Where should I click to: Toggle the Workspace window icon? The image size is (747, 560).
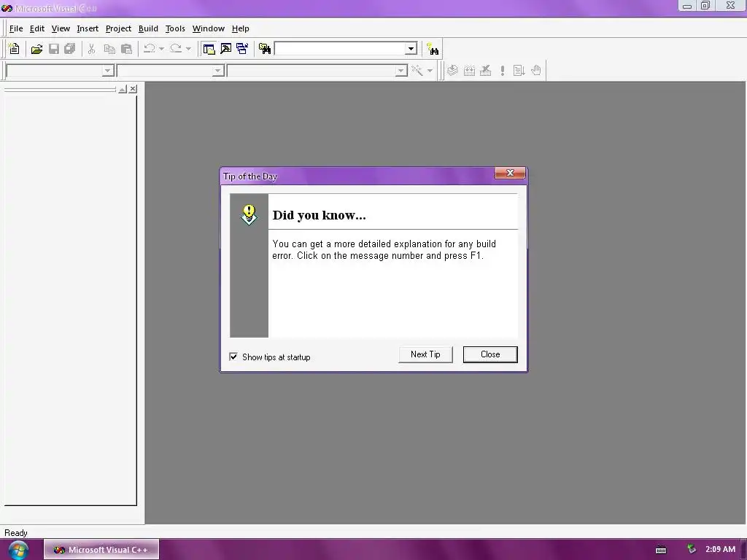point(209,49)
